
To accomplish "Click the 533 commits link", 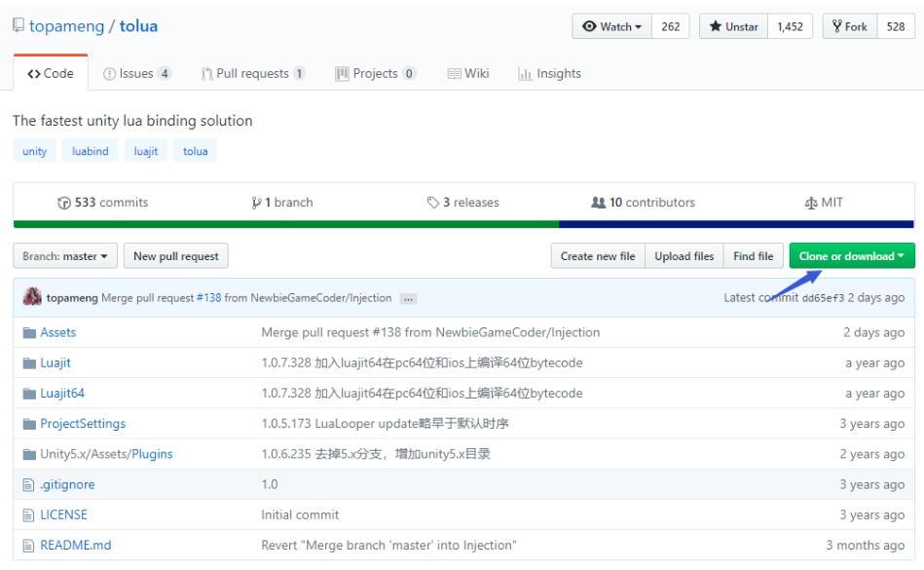I will pos(103,203).
